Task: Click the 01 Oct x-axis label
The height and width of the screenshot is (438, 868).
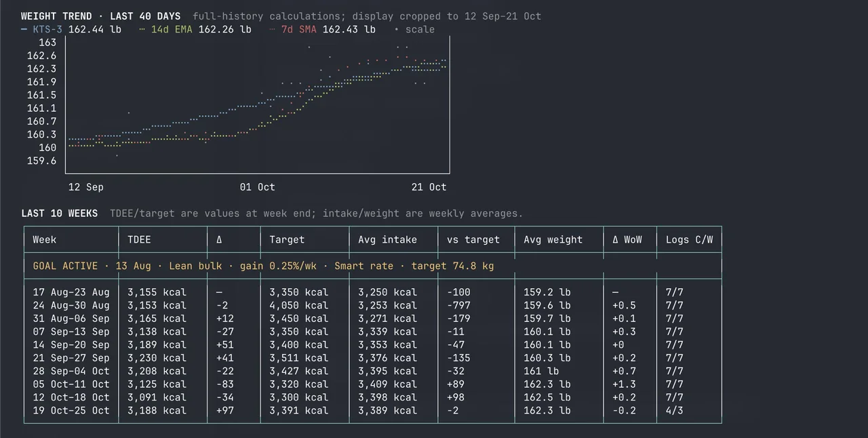Action: click(258, 187)
